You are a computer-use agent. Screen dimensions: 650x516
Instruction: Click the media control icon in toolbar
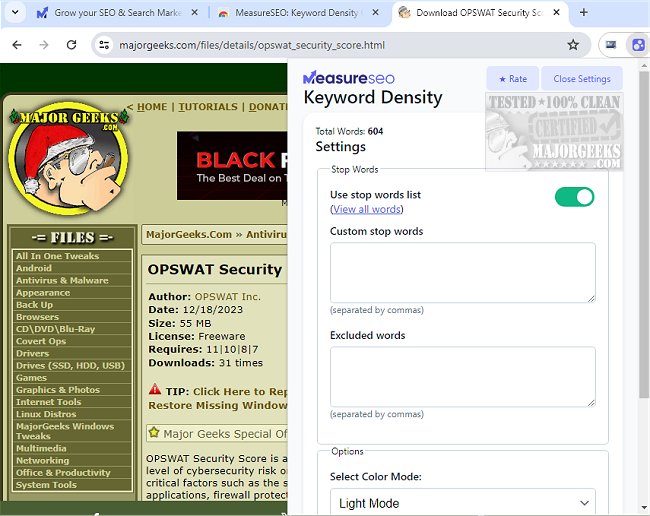pyautogui.click(x=611, y=45)
